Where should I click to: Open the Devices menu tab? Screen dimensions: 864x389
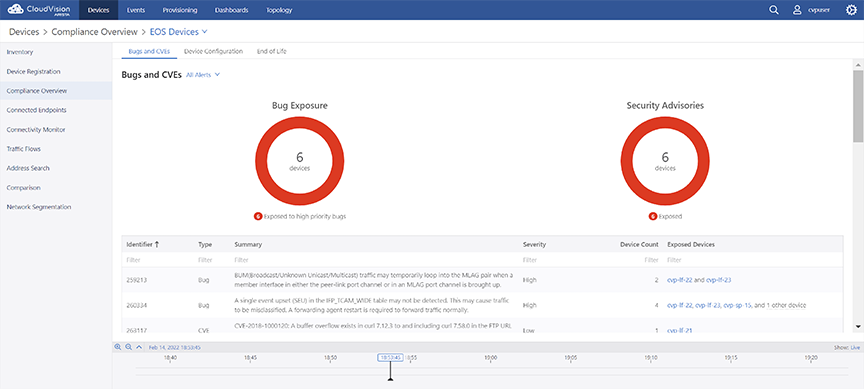(99, 10)
